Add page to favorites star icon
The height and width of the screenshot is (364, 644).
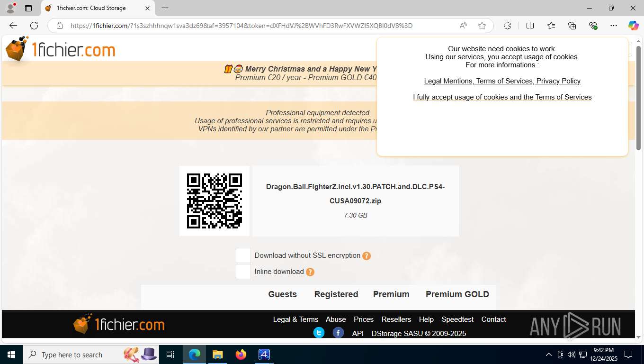[x=482, y=26]
